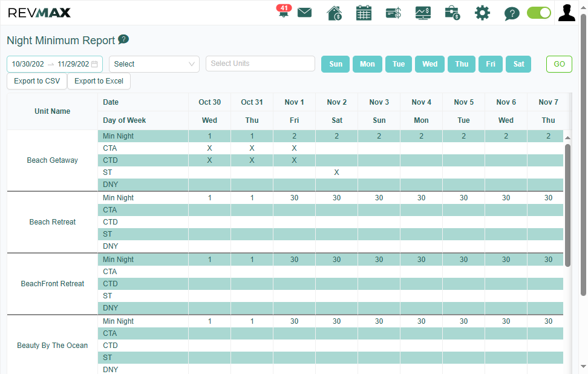Click the calendar icon in the date range field

coord(94,64)
